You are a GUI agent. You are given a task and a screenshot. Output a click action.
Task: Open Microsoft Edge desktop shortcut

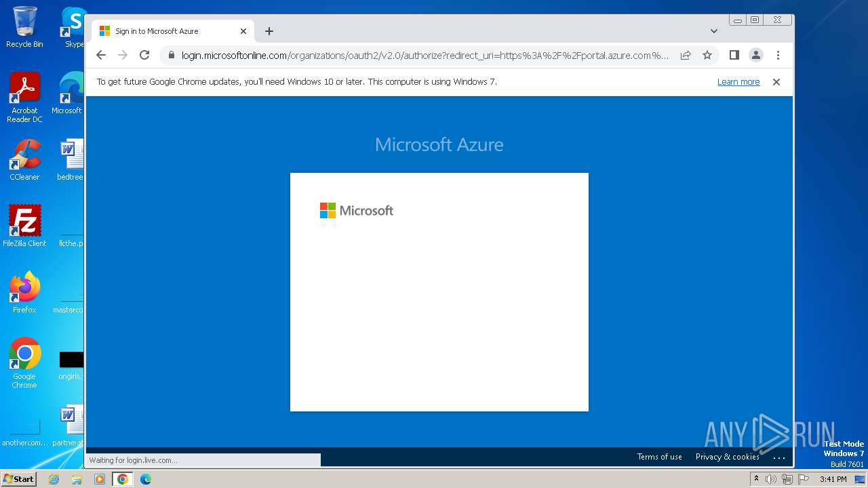click(70, 94)
